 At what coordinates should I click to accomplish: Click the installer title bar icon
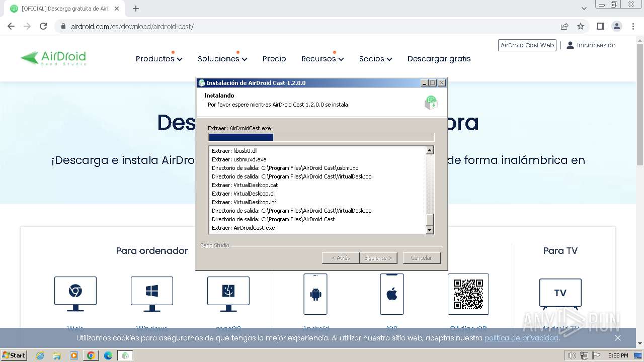pos(202,83)
